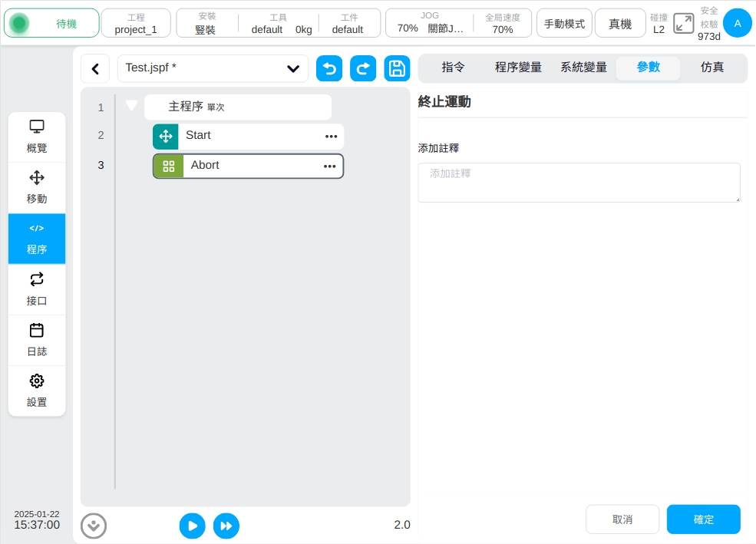
Task: Select the Abort program row
Action: coord(249,166)
